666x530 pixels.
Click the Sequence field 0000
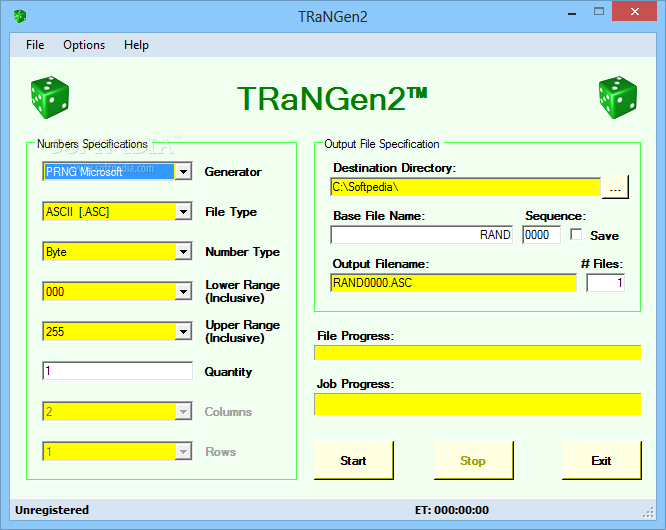(542, 234)
